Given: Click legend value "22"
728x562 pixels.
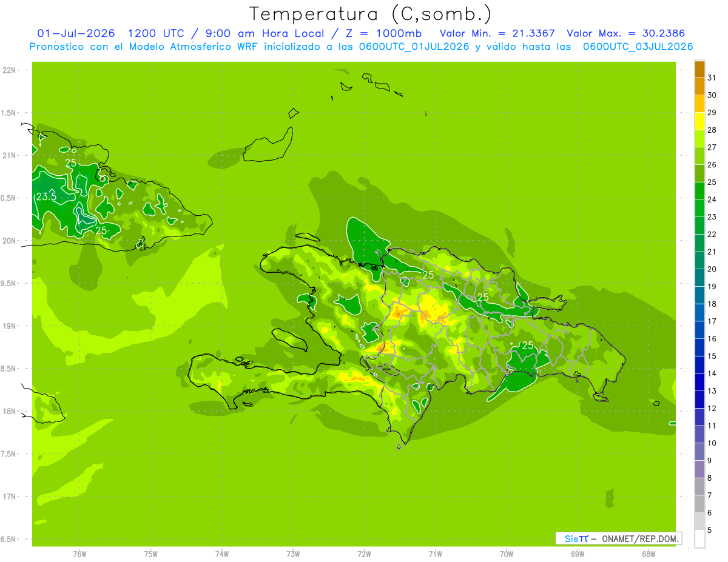Looking at the screenshot, I should [x=712, y=235].
